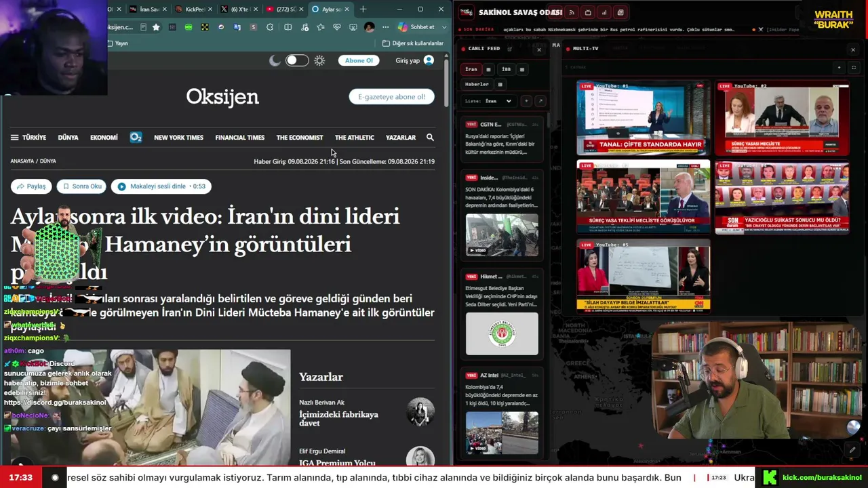Share article with Paylaş button
868x488 pixels.
[31, 186]
